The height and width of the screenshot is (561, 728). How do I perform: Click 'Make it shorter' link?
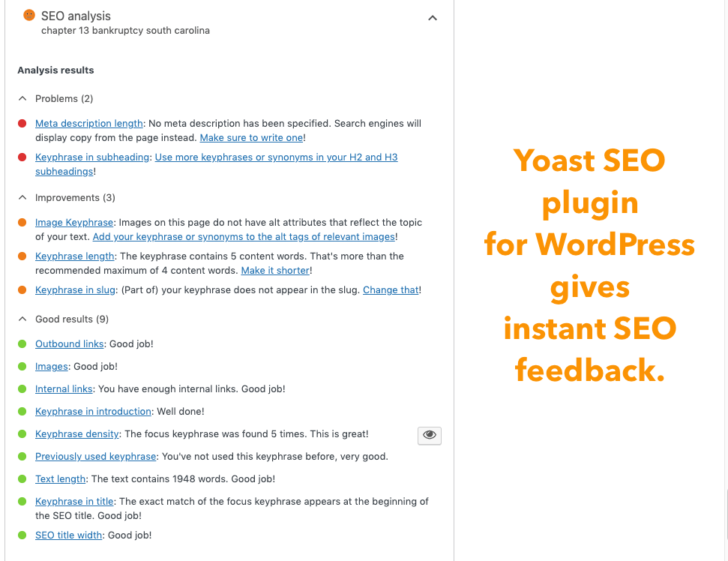[275, 270]
